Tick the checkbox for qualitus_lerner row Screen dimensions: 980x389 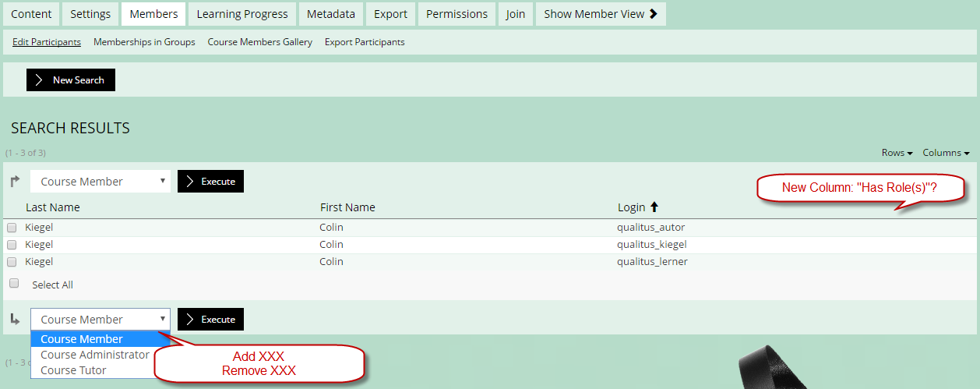12,262
